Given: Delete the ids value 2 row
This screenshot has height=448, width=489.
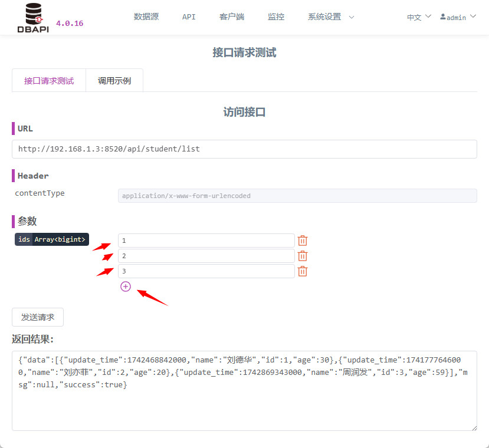Looking at the screenshot, I should coord(303,256).
